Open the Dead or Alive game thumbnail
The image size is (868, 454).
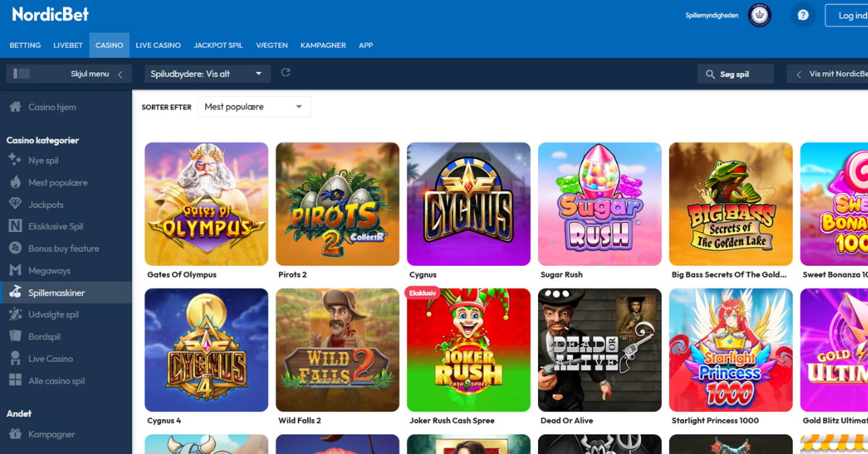click(600, 350)
